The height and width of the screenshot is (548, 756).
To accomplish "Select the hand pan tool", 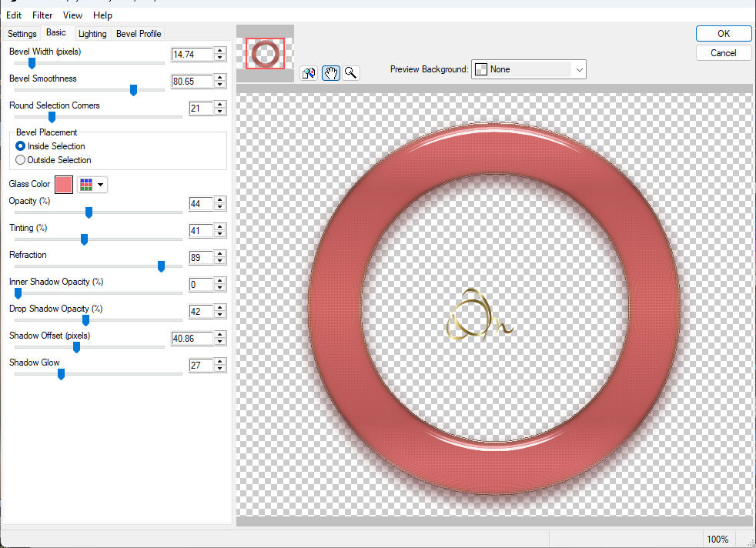I will pos(330,73).
